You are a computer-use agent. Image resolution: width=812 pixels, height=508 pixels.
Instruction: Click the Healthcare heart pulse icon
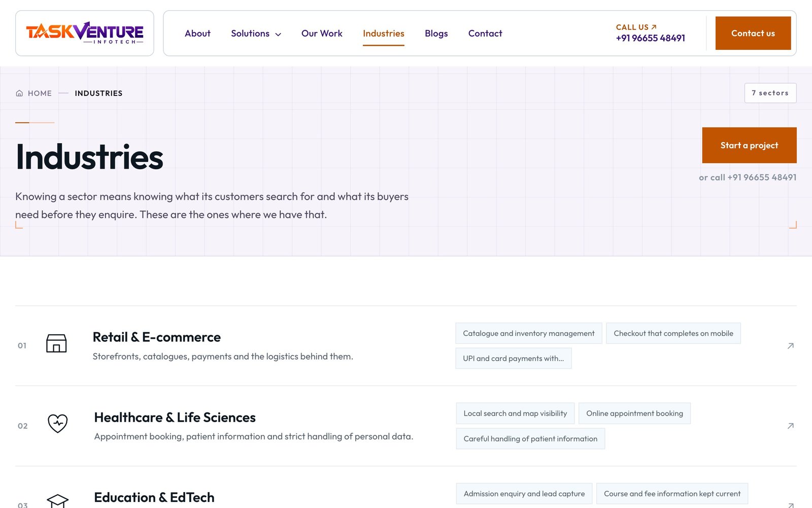tap(57, 423)
